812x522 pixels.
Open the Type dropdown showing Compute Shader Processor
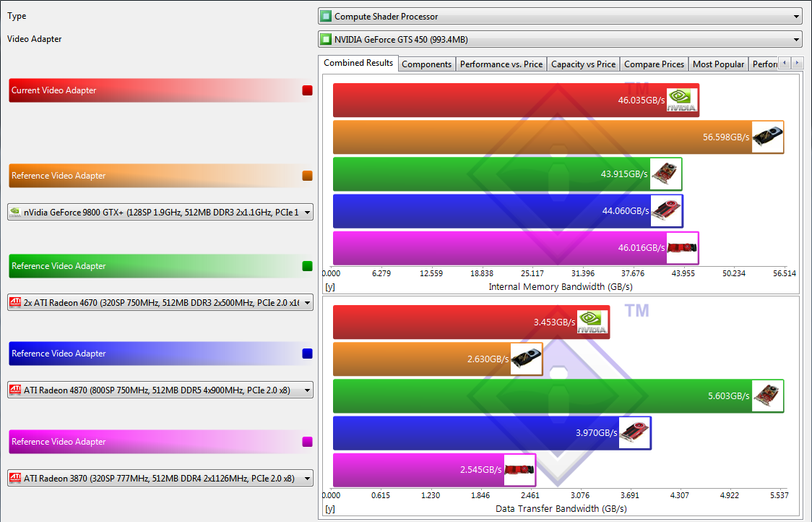coord(560,17)
